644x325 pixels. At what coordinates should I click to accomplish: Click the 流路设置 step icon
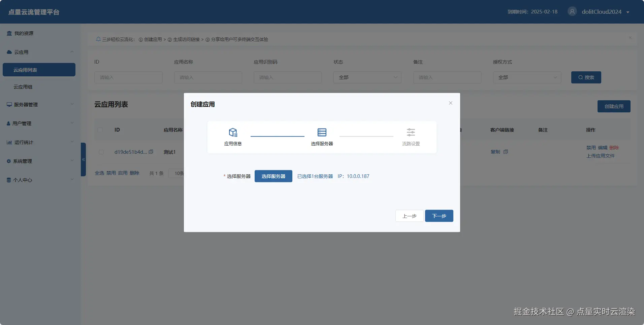click(411, 132)
